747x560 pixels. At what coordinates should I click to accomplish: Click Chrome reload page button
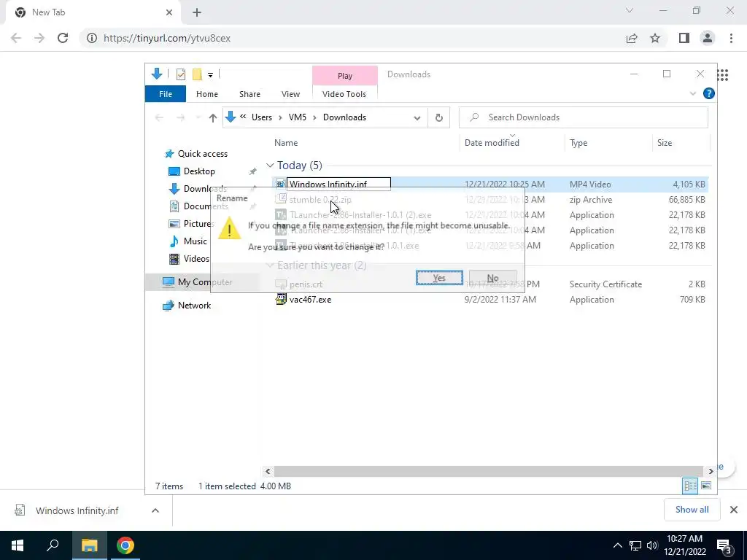click(63, 38)
